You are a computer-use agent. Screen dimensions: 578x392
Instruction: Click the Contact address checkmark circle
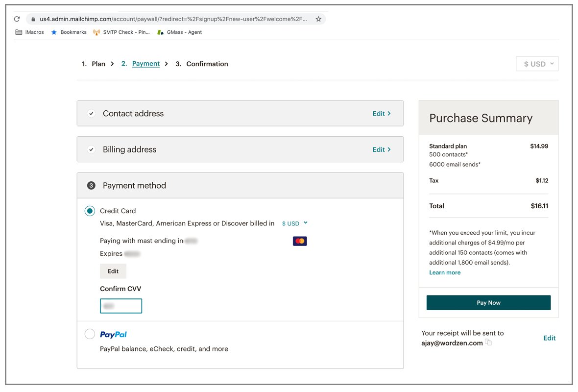tap(91, 114)
